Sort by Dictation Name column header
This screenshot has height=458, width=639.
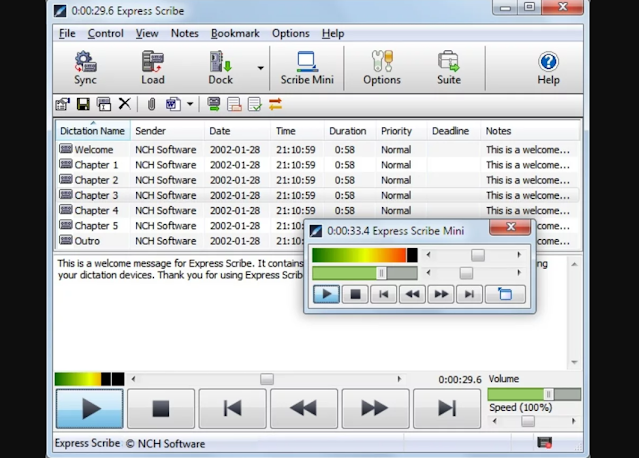93,131
